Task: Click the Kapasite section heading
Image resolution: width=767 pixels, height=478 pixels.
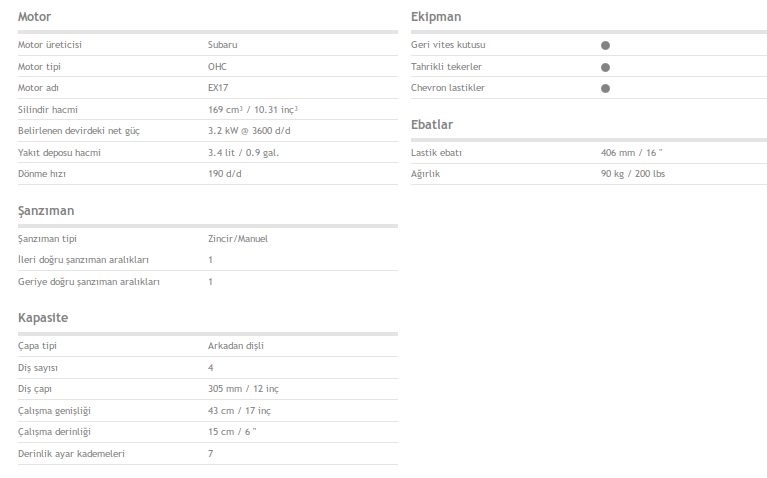Action: point(43,318)
